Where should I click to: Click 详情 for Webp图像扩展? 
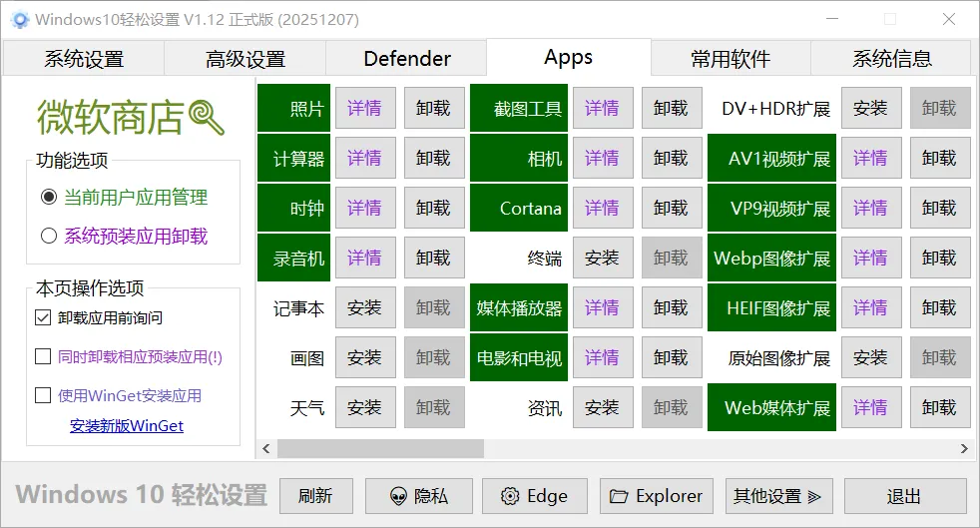tap(870, 259)
